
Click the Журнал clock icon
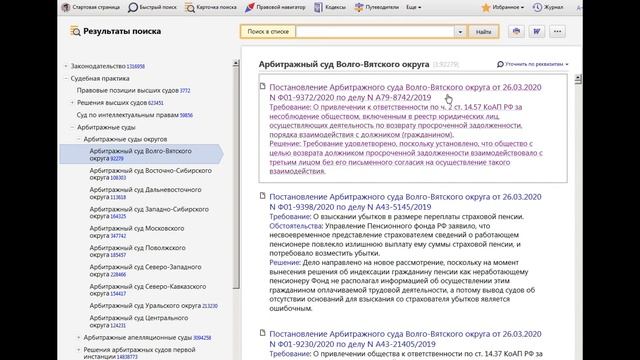537,7
